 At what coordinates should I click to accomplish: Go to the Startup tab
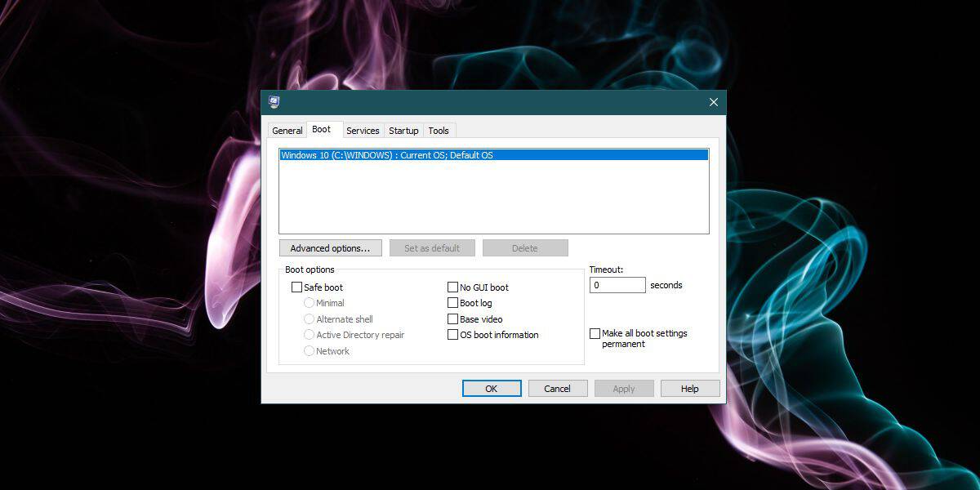pos(403,131)
